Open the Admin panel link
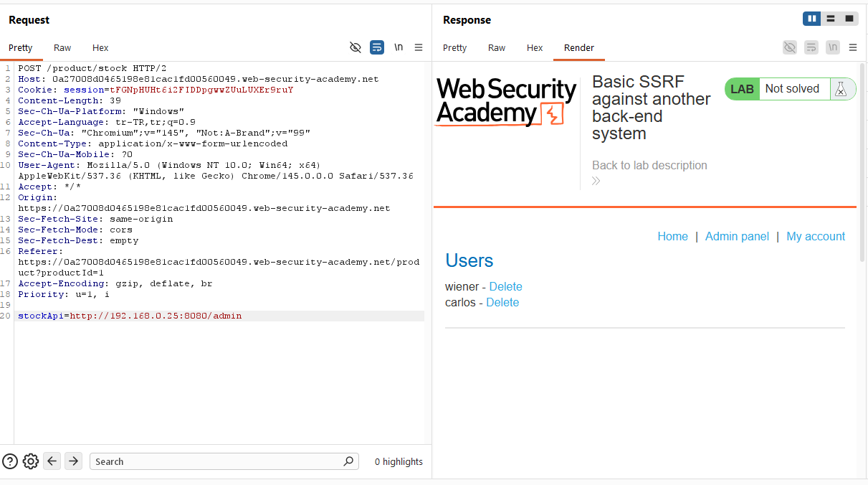 point(737,236)
